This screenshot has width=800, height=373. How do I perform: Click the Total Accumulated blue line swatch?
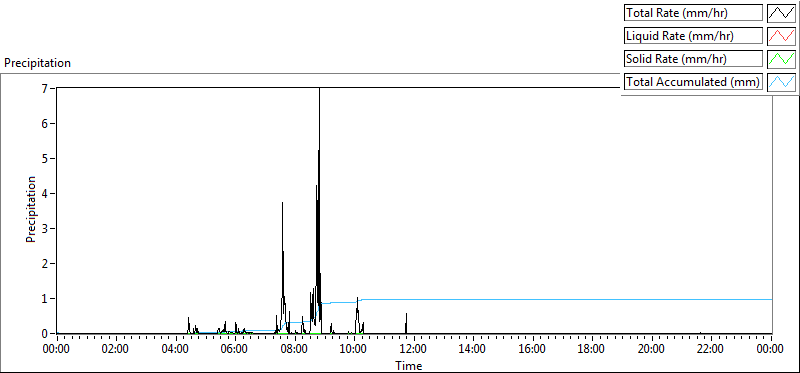click(x=782, y=82)
